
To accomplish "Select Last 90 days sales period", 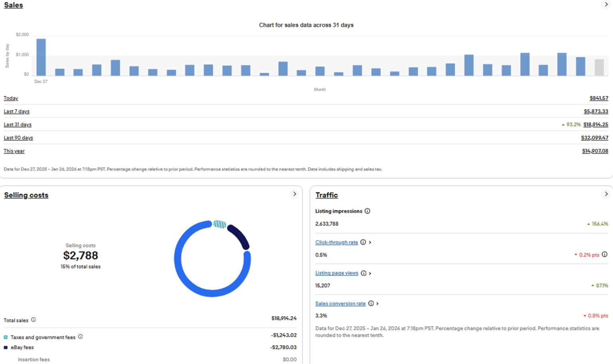I will [x=18, y=138].
